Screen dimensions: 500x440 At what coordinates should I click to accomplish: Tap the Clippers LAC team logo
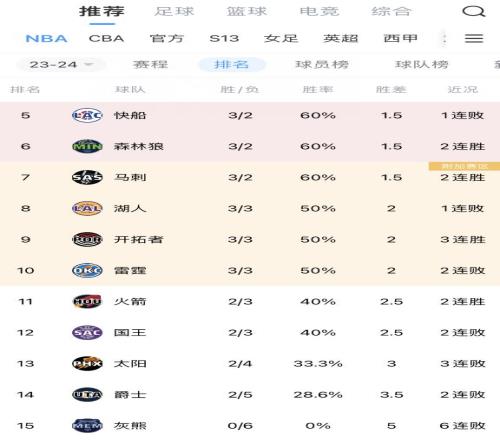(x=87, y=115)
